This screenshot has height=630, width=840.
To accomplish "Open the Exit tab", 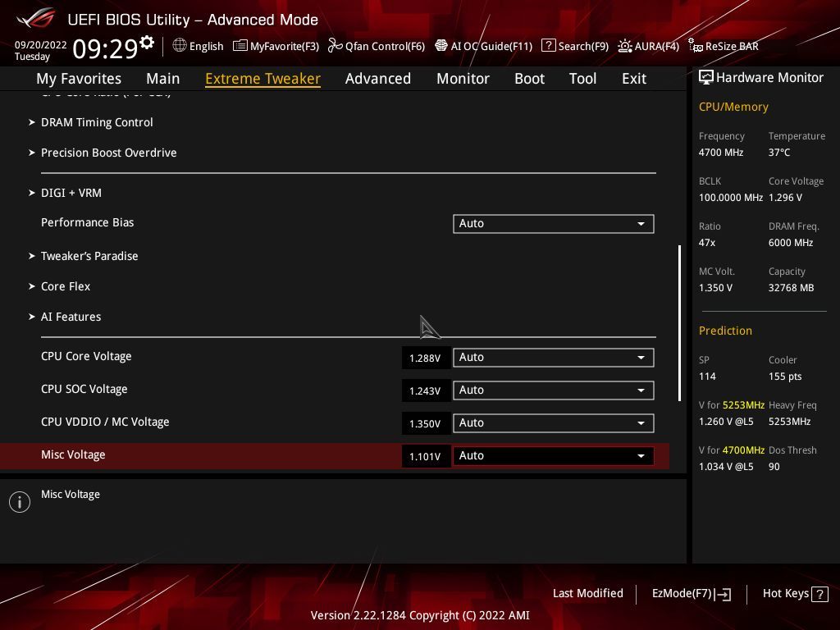I will click(x=634, y=78).
